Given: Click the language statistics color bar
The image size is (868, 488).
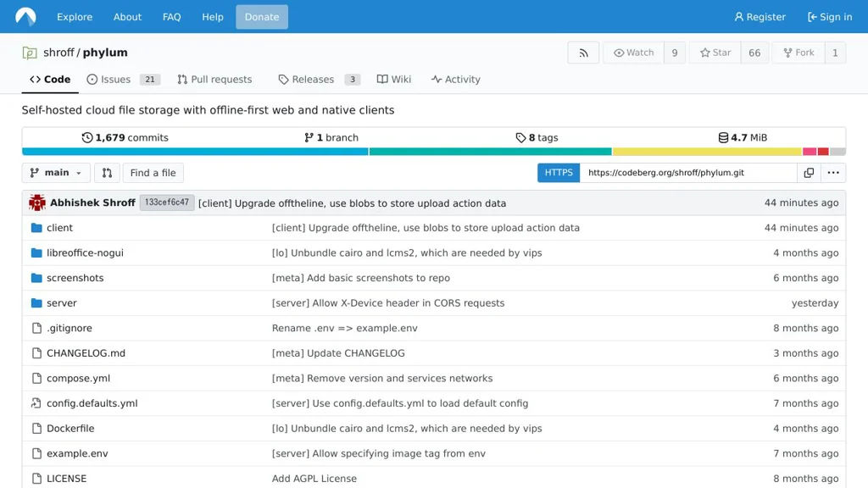Looking at the screenshot, I should [x=433, y=152].
